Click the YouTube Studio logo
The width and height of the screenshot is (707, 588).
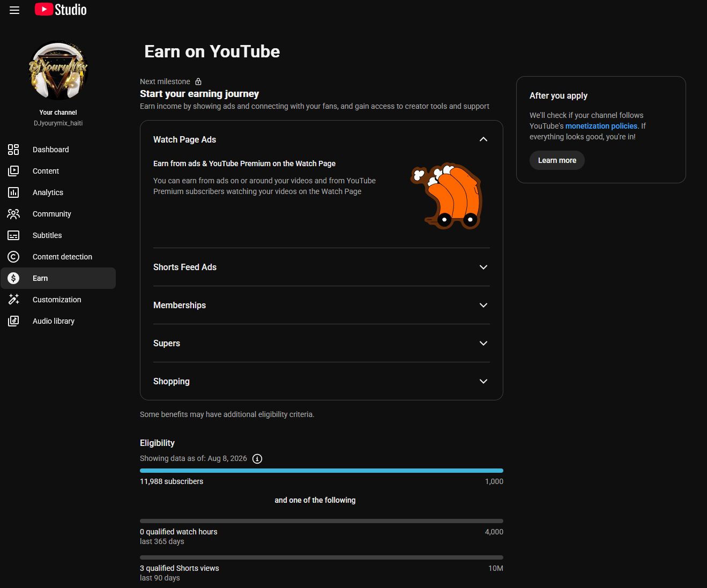[61, 10]
